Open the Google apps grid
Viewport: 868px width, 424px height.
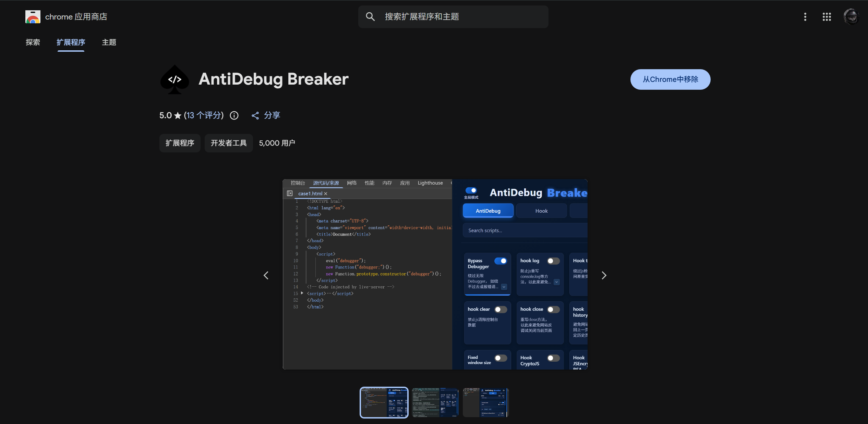coord(827,17)
